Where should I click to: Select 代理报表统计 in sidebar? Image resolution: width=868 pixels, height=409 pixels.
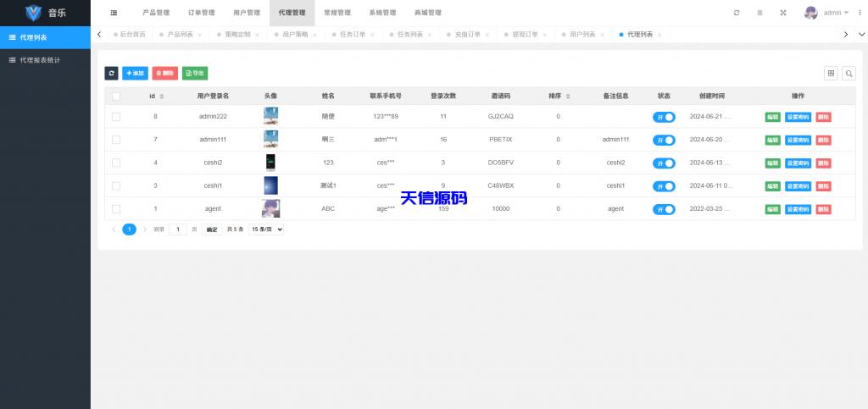pyautogui.click(x=46, y=60)
